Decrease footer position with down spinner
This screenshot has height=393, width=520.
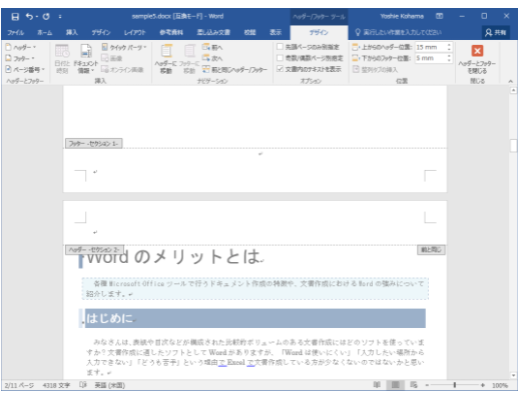tap(449, 60)
